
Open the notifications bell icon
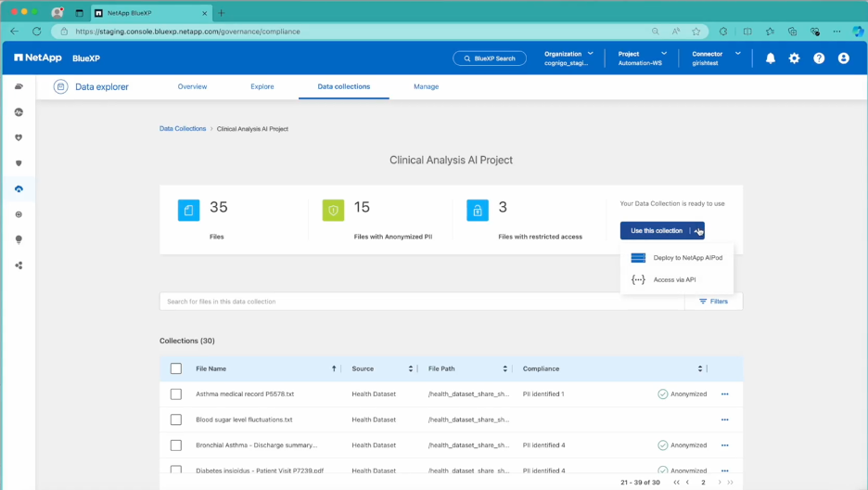pos(770,58)
